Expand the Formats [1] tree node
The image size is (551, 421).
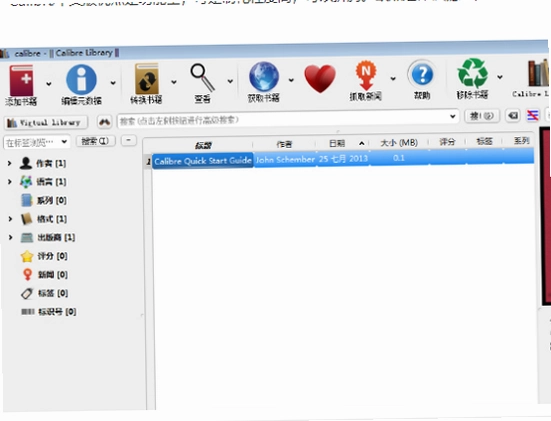[x=10, y=219]
